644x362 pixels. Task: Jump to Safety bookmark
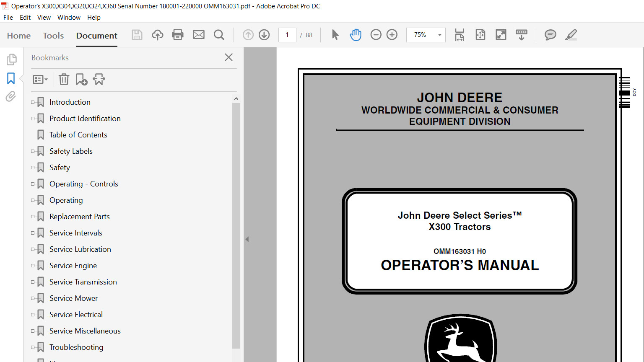[60, 168]
